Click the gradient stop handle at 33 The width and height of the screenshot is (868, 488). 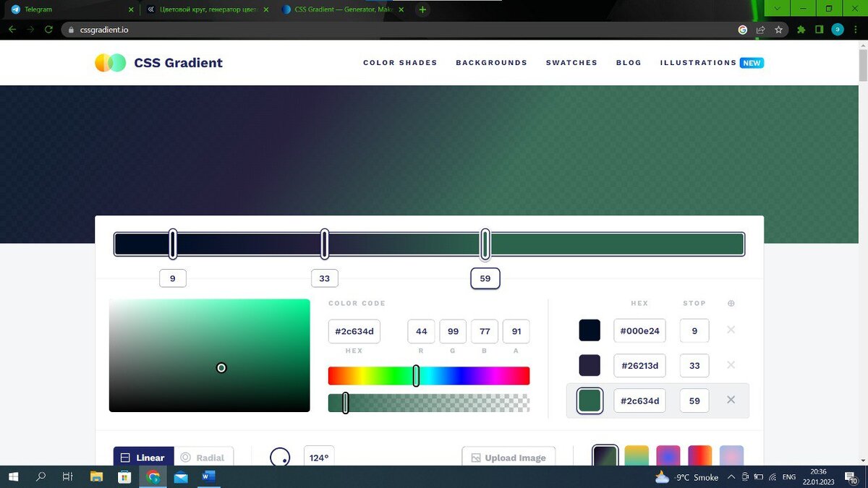325,244
